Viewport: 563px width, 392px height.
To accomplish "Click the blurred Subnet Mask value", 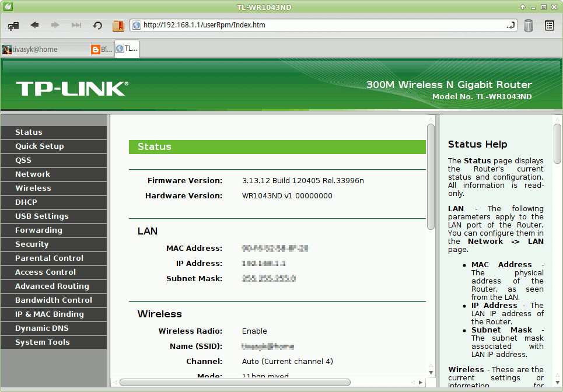I will [269, 279].
